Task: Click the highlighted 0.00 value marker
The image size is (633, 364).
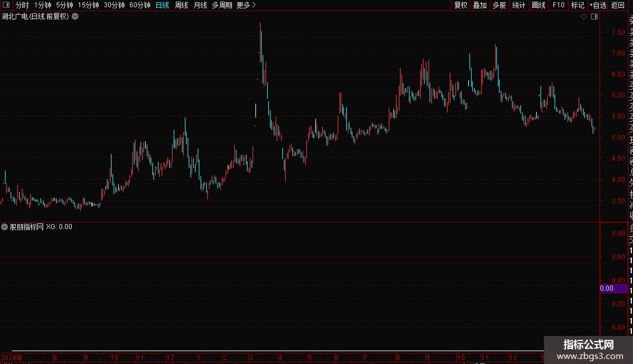Action: [x=613, y=288]
